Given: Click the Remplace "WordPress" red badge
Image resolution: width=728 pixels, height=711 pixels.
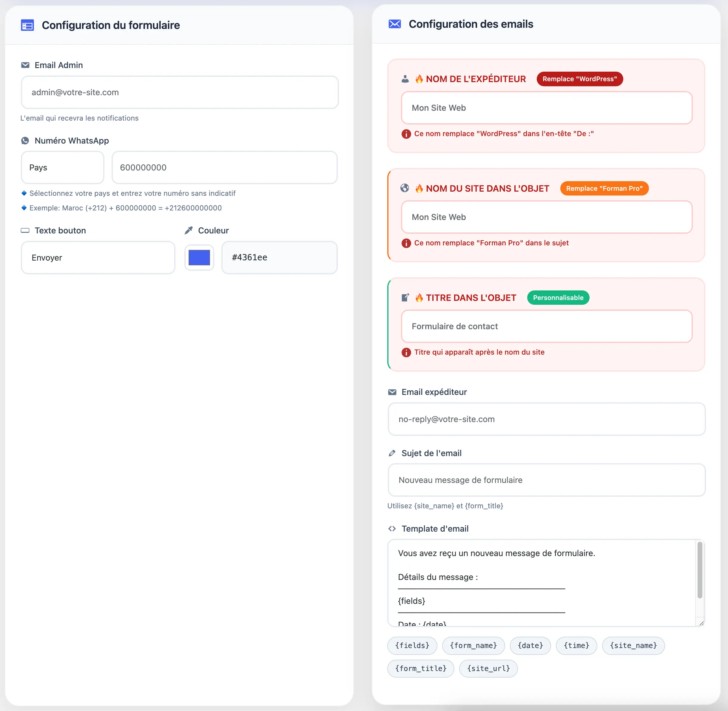Looking at the screenshot, I should pos(579,79).
